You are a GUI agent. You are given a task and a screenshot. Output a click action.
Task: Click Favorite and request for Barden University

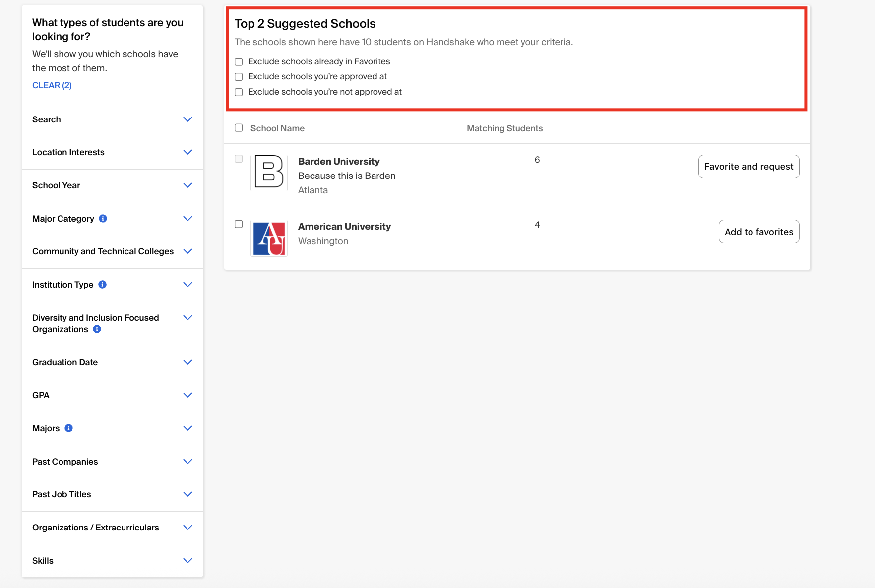coord(749,167)
